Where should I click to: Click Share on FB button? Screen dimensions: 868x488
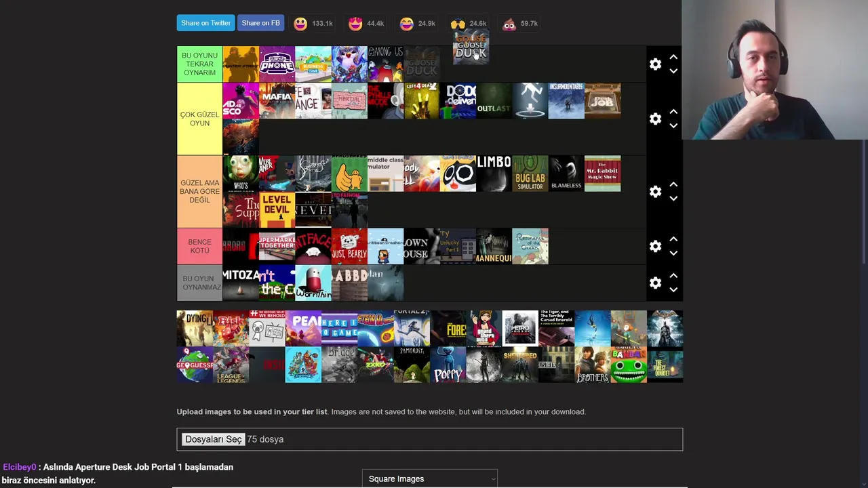click(260, 23)
